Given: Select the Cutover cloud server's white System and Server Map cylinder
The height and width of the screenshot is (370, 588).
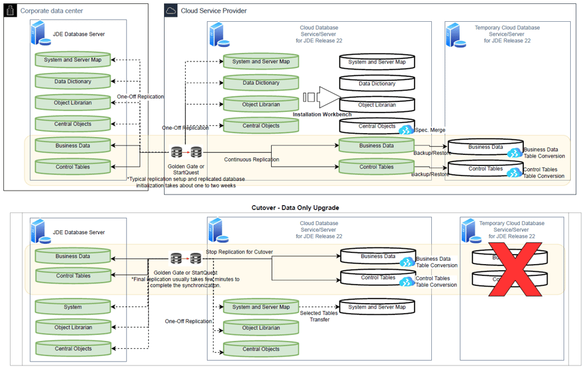Looking at the screenshot, I should point(377,307).
